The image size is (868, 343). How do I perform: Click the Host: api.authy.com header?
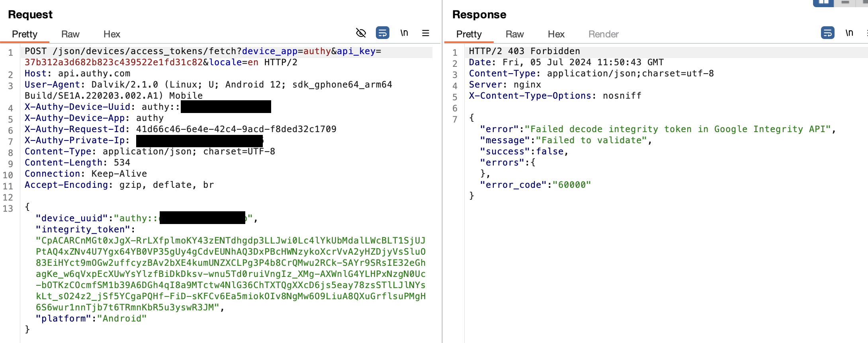pyautogui.click(x=78, y=74)
